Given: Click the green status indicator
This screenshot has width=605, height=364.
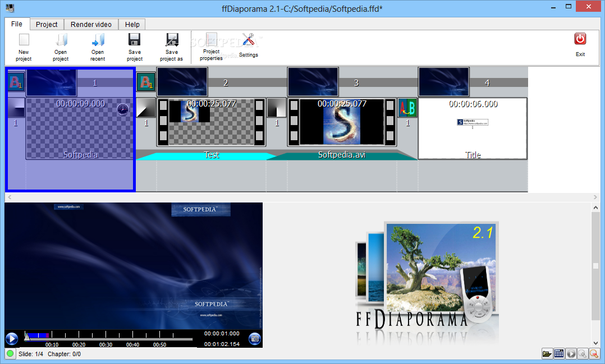Looking at the screenshot, I should coord(10,353).
